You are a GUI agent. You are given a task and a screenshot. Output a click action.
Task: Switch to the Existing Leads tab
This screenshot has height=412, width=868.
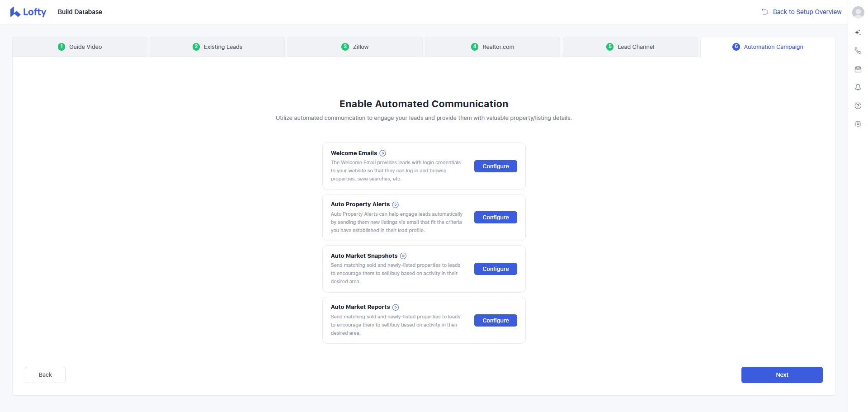tap(217, 47)
